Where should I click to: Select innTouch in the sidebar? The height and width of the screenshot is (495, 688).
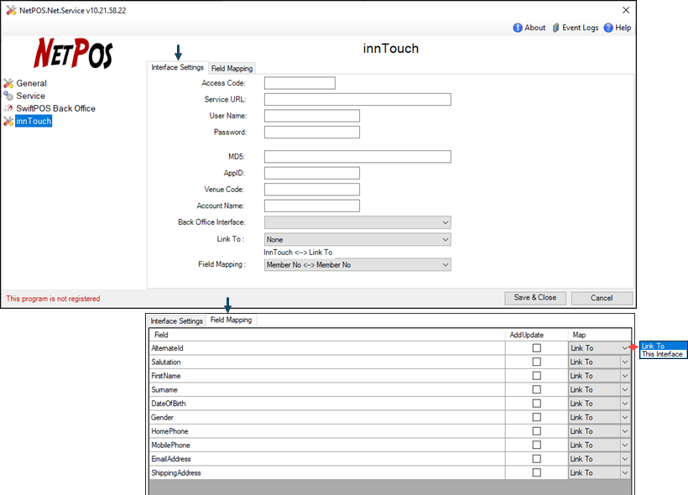(x=33, y=121)
